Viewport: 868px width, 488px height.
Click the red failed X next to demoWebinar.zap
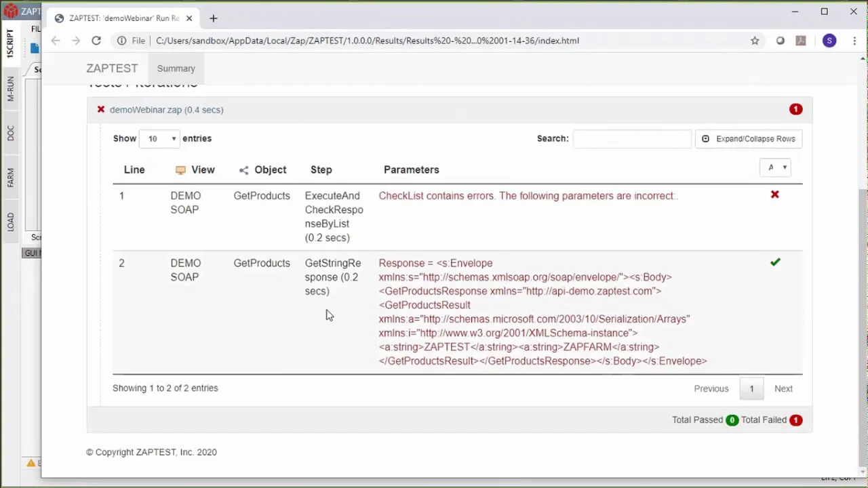(101, 109)
